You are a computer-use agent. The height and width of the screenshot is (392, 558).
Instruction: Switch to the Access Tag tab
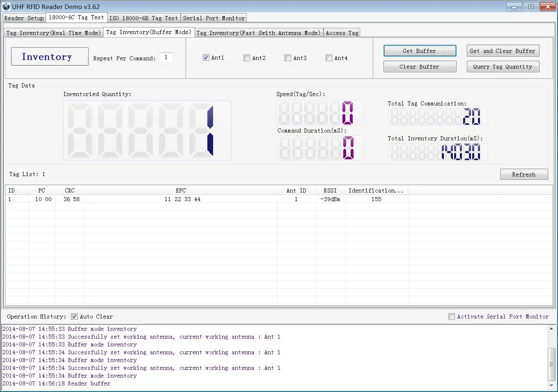click(x=342, y=32)
